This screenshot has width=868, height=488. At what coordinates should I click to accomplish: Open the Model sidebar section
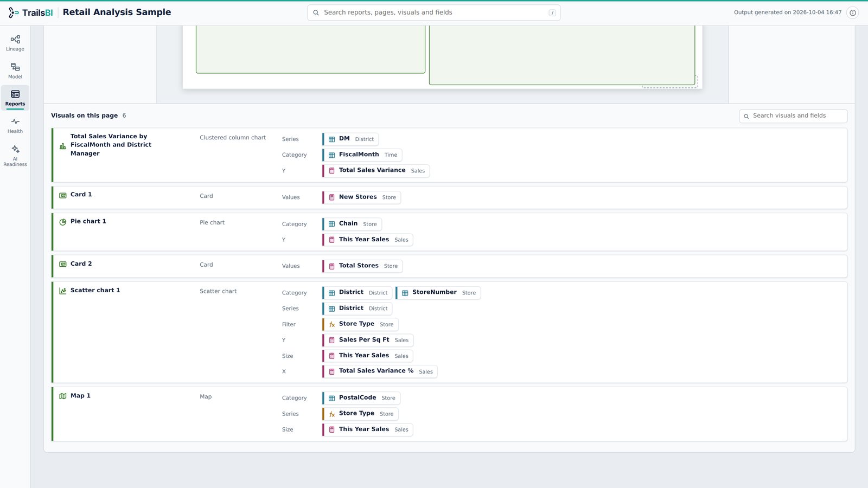tap(15, 71)
